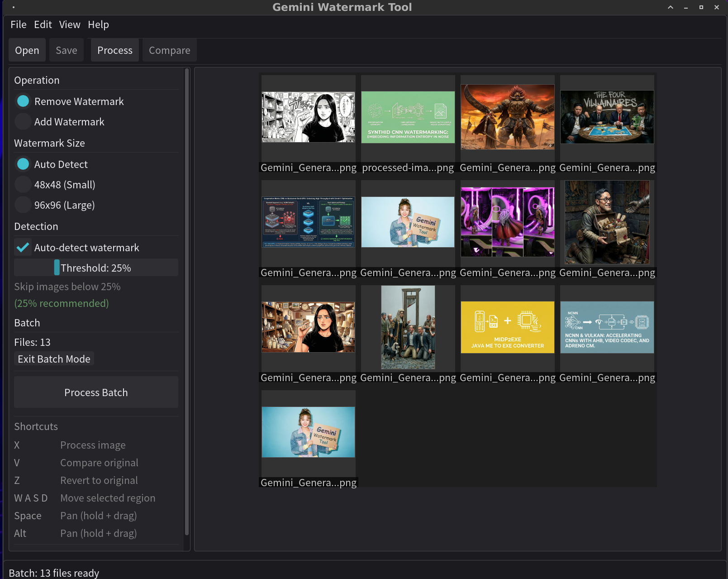The height and width of the screenshot is (579, 728).
Task: Select the processed-ima...png thumbnail
Action: coord(408,116)
